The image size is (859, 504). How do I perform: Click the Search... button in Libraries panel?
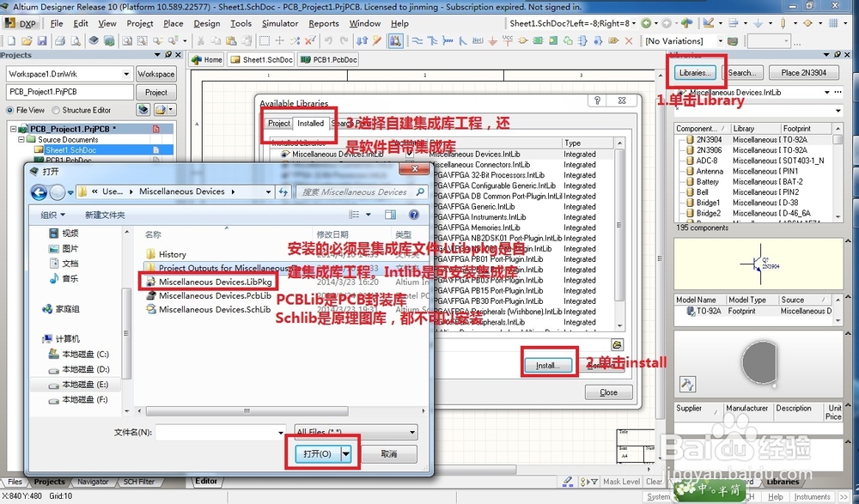tap(742, 72)
